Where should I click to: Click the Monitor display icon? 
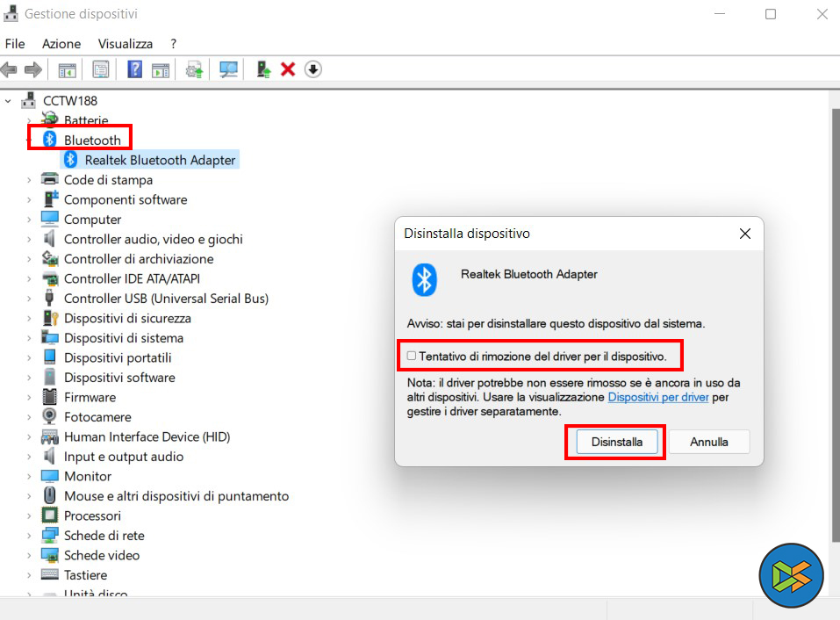point(50,476)
